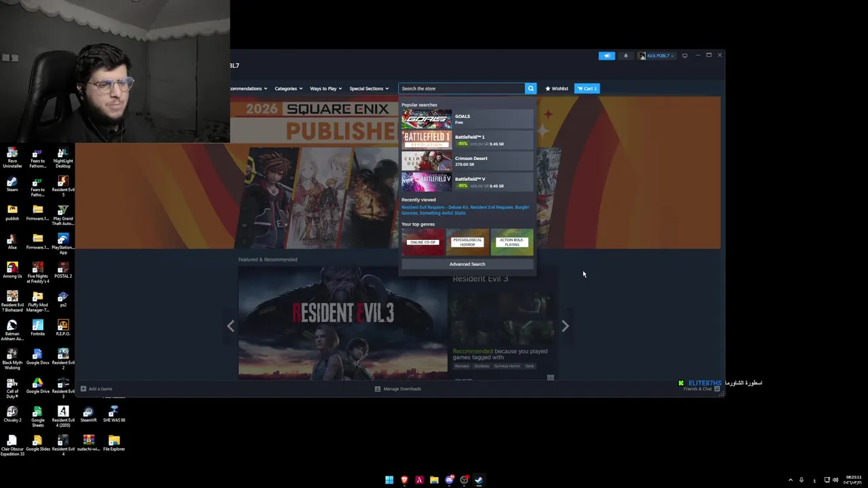
Task: Select the Fortnite desktop shortcut
Action: 38,328
